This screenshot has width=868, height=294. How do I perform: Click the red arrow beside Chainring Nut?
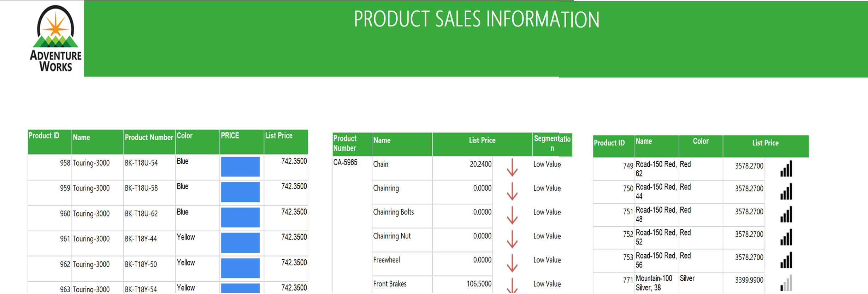512,239
